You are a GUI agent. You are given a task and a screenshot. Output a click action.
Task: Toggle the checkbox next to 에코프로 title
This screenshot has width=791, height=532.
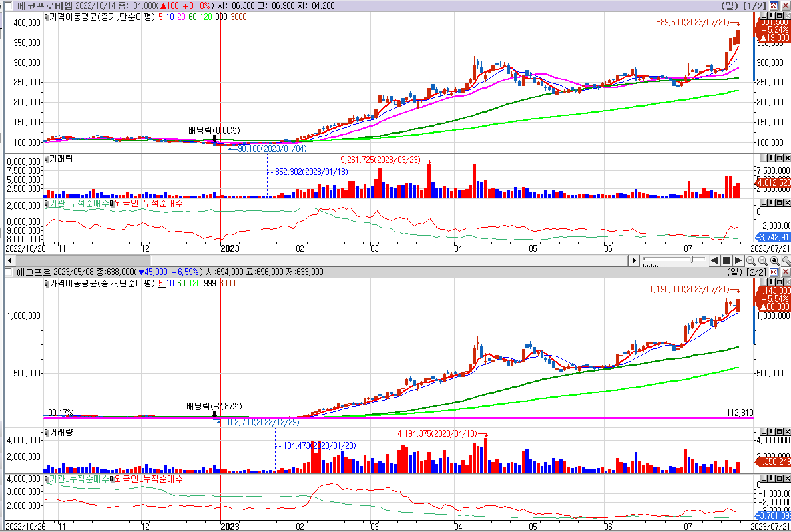[x=9, y=272]
